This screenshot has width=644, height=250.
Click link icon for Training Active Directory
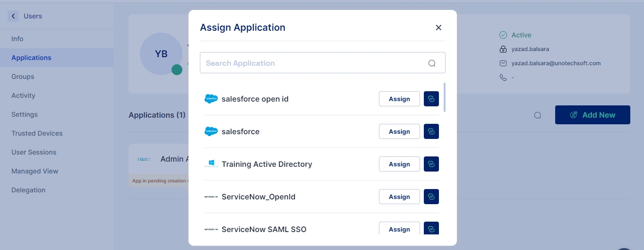(431, 164)
